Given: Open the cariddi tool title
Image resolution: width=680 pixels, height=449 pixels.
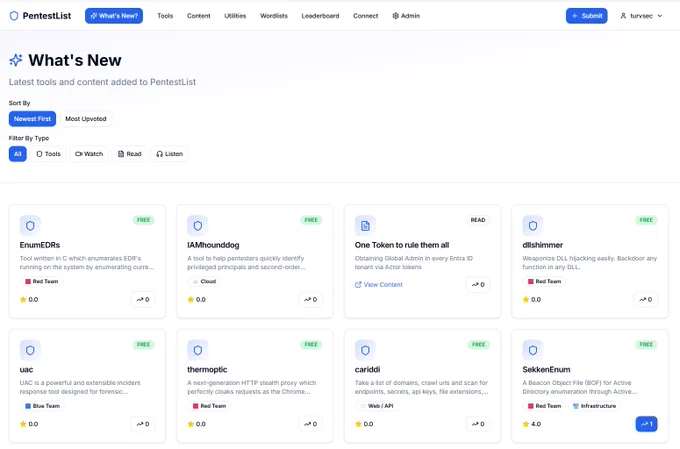Looking at the screenshot, I should click(x=367, y=369).
